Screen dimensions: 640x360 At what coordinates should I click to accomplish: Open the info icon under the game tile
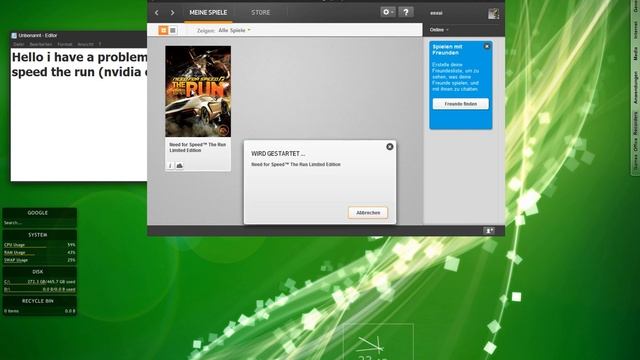pos(170,165)
